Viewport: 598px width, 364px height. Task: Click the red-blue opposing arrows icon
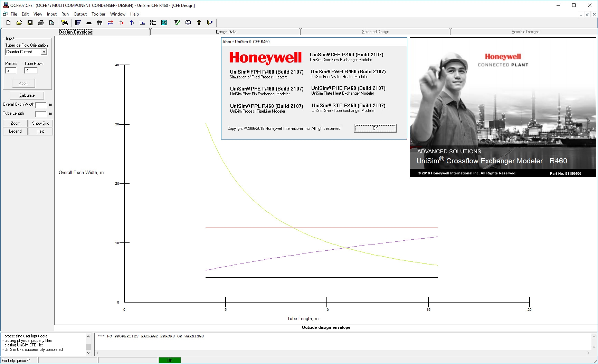pos(110,23)
